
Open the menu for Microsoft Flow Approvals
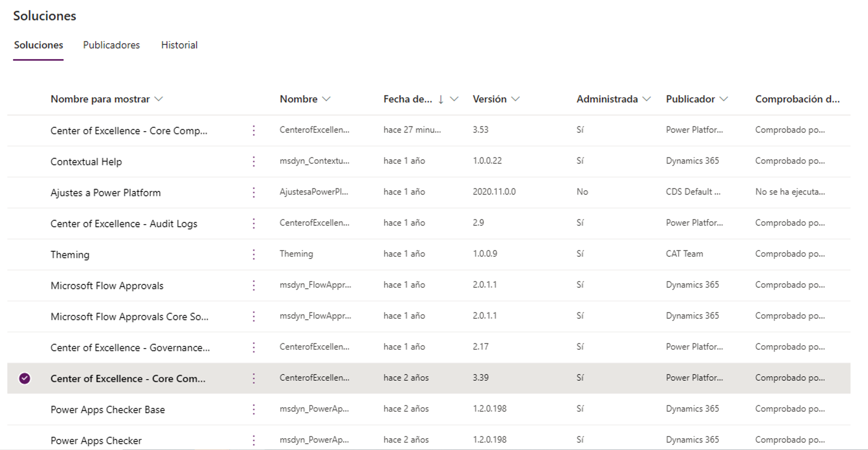click(254, 285)
